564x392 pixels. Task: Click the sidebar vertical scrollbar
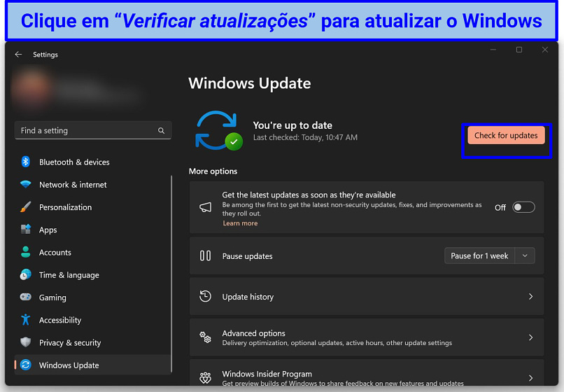tap(171, 274)
